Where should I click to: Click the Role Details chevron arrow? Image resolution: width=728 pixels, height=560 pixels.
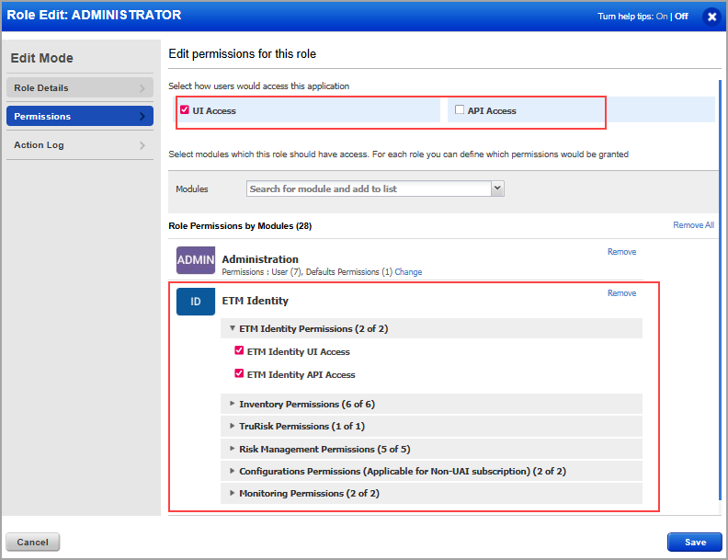pos(142,87)
